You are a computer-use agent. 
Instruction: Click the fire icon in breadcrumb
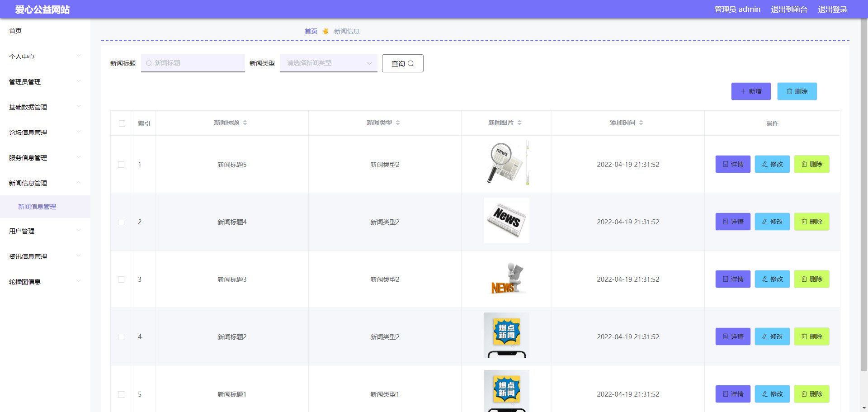pos(325,31)
